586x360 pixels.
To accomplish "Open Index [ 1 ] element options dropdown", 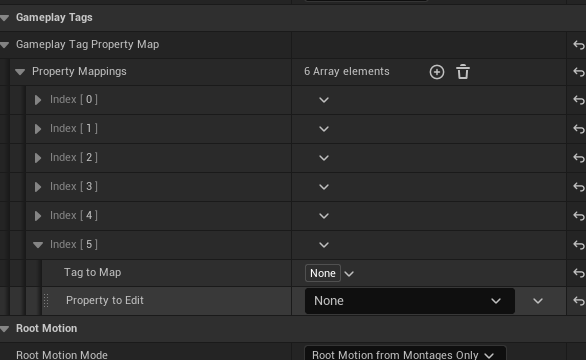I will coord(324,129).
